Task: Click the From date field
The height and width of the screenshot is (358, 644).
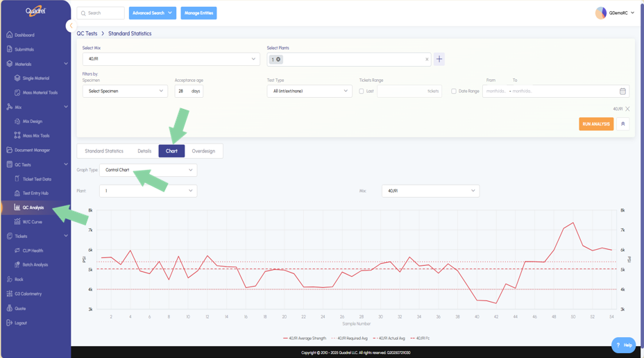Action: (495, 91)
